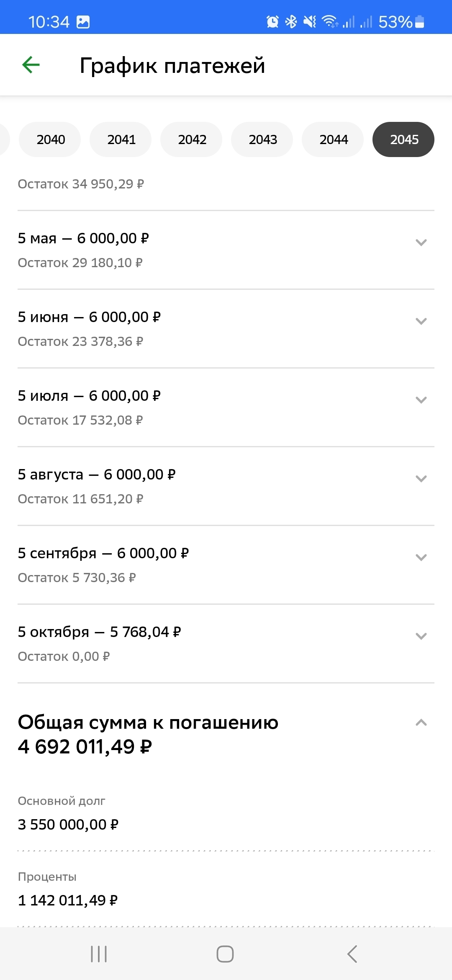Collapse the Общая сумма к погашению section

[x=421, y=722]
